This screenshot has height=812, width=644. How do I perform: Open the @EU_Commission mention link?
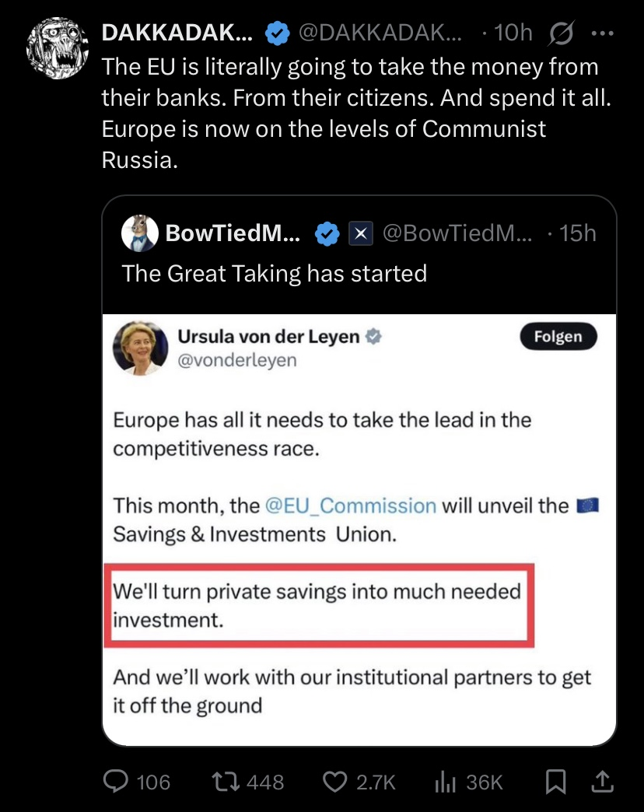pyautogui.click(x=351, y=505)
